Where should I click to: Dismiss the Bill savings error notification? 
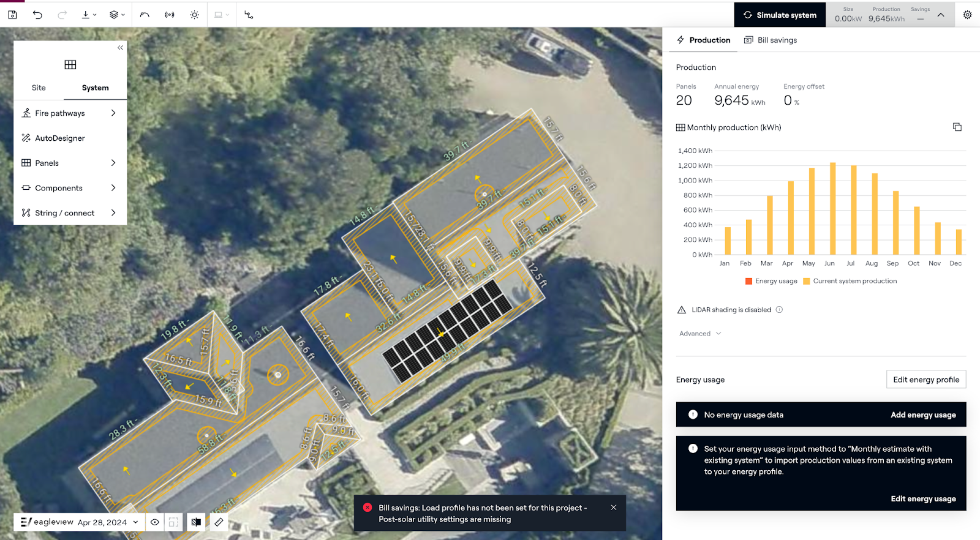pos(613,508)
